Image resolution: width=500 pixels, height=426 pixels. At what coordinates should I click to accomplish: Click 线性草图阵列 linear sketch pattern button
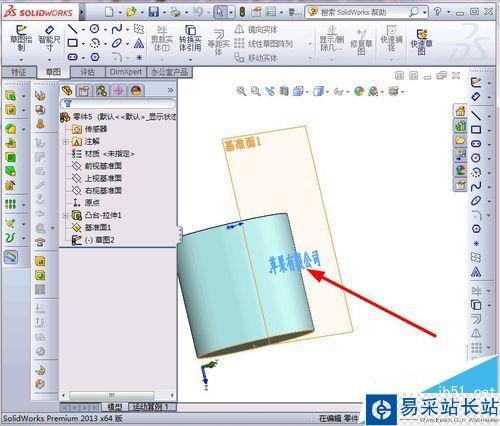click(x=263, y=44)
